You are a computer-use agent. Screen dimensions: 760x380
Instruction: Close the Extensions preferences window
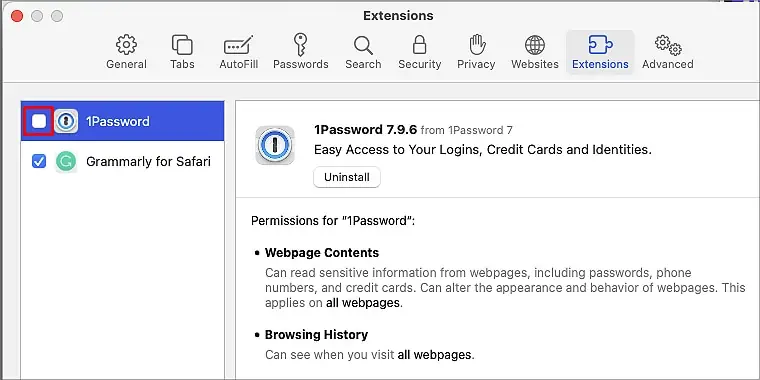17,16
